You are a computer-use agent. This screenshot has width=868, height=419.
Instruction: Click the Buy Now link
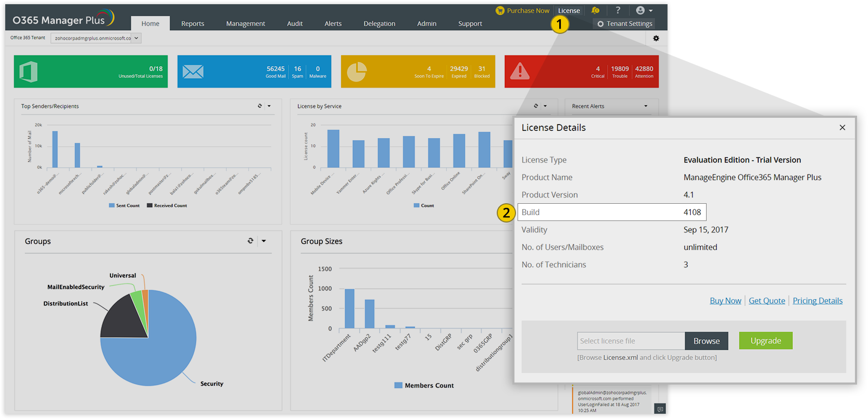click(725, 301)
